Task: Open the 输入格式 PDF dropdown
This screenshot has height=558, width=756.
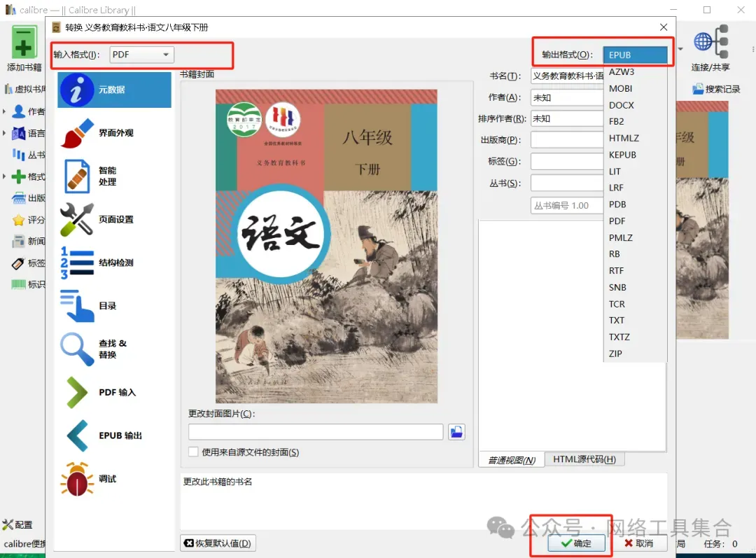Action: 141,55
